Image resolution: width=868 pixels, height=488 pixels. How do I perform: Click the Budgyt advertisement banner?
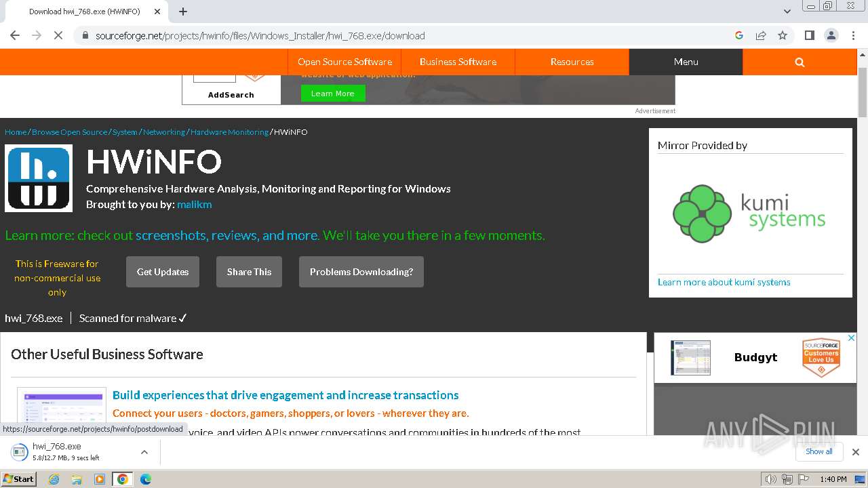(755, 357)
